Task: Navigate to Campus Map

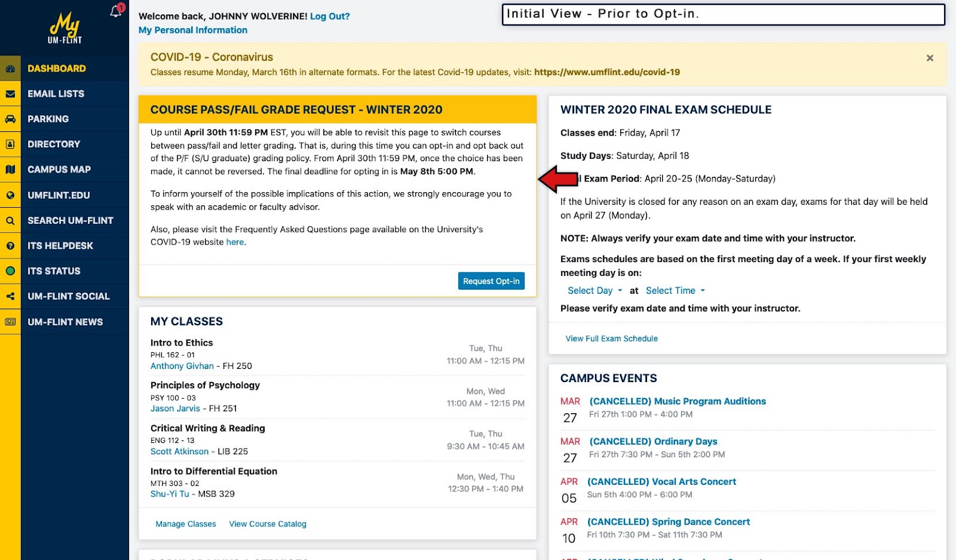Action: (x=59, y=170)
